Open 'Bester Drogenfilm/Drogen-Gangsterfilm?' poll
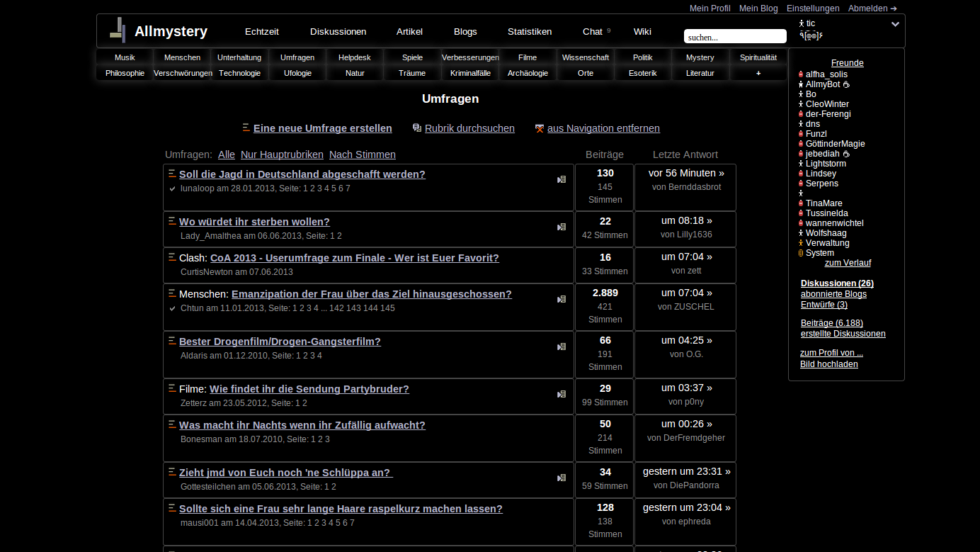The image size is (980, 552). coord(280,342)
